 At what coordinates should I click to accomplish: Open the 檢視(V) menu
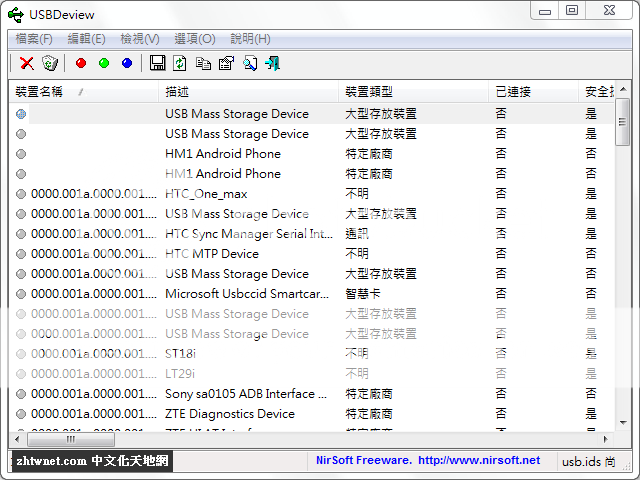[140, 39]
